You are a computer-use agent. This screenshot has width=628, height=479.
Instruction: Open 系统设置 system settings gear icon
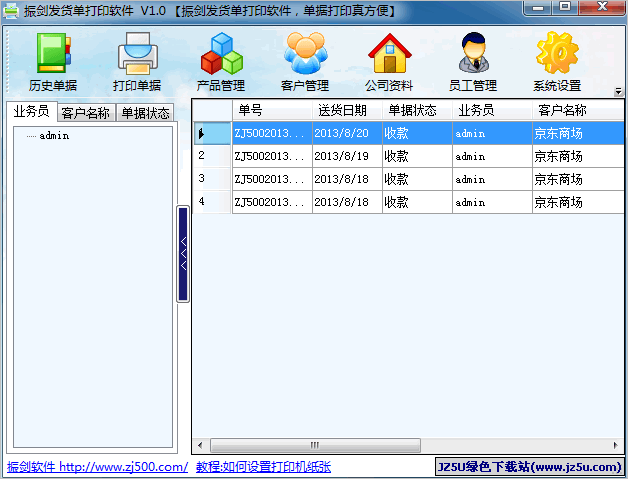pyautogui.click(x=557, y=62)
